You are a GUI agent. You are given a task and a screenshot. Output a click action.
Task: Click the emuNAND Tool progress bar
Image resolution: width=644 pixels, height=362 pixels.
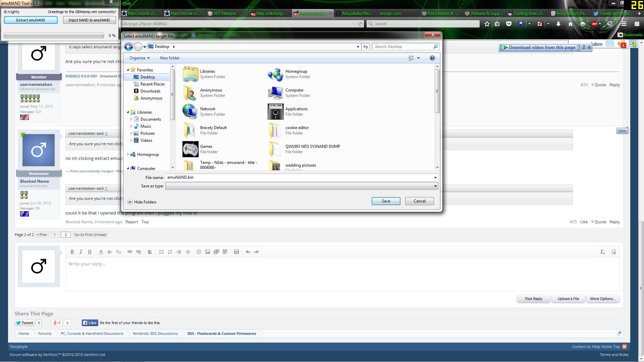click(54, 36)
